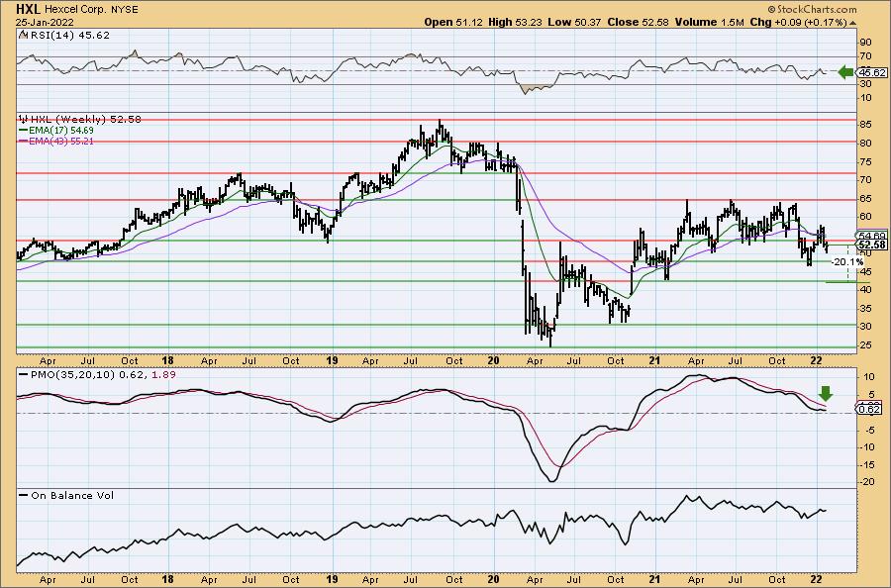Screen dimensions: 891x588
Task: Click the 25 level on price axis
Action: [866, 344]
